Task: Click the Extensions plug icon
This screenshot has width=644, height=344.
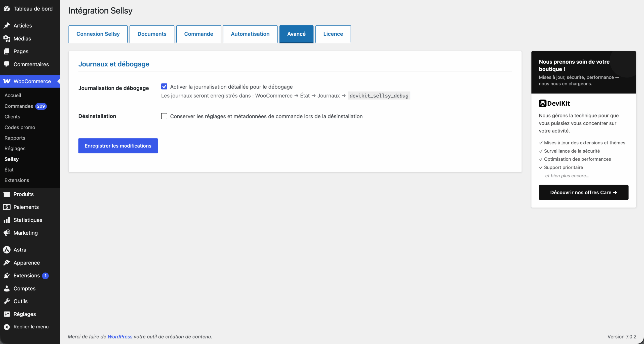Action: (7, 276)
